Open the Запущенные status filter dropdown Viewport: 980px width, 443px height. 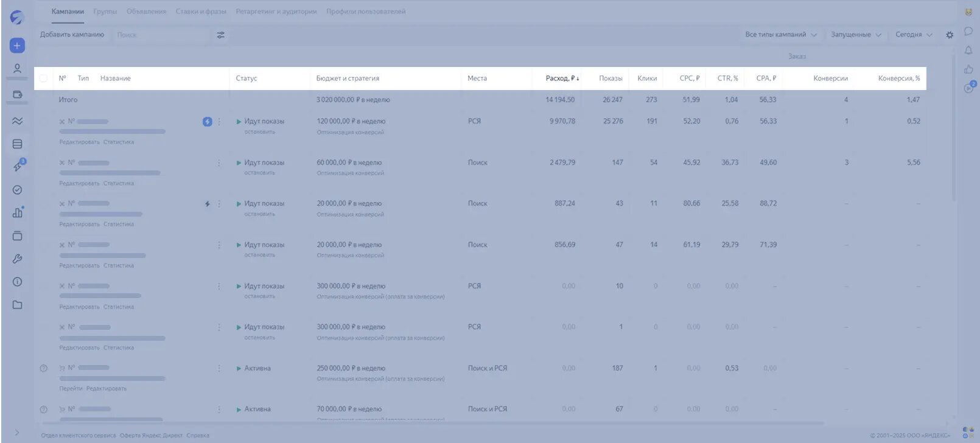(856, 35)
